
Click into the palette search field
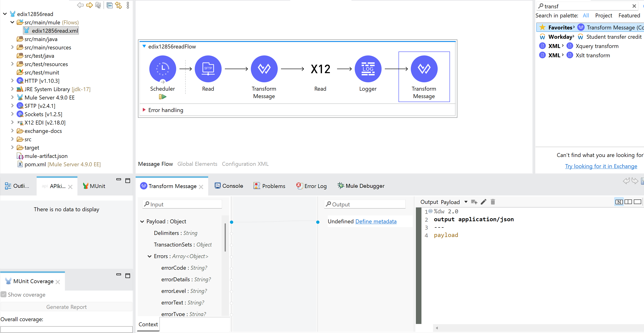click(575, 6)
